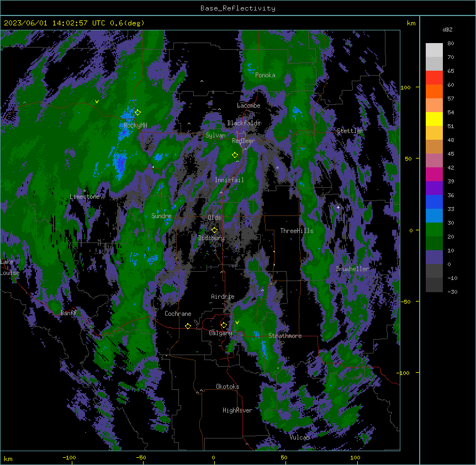Select the Ponoka city label
The height and width of the screenshot is (465, 476).
[265, 75]
